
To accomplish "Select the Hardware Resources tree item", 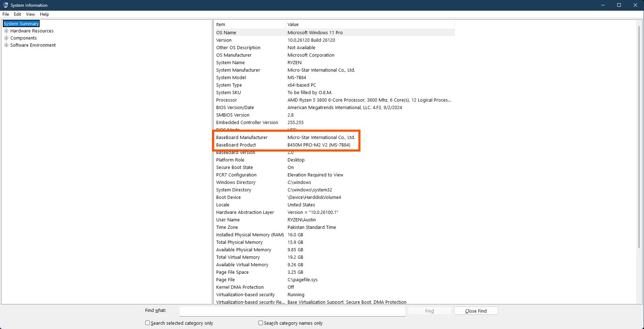I will (x=32, y=31).
